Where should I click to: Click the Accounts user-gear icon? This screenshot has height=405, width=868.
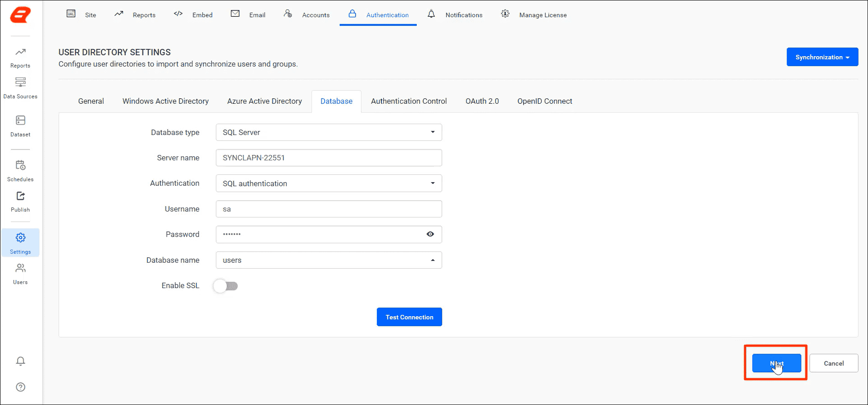(288, 14)
